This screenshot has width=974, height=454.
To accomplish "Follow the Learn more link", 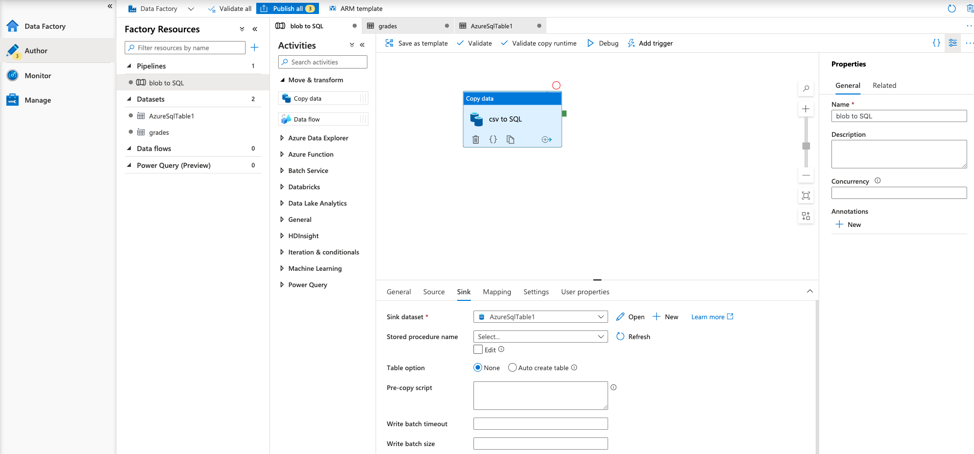I will click(711, 317).
